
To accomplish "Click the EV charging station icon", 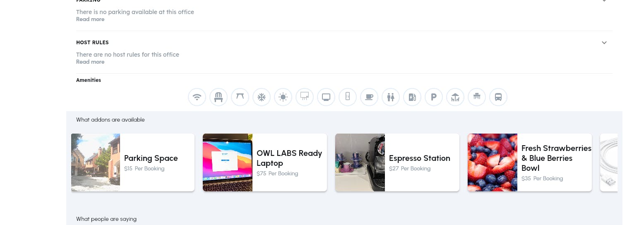I will point(412,97).
